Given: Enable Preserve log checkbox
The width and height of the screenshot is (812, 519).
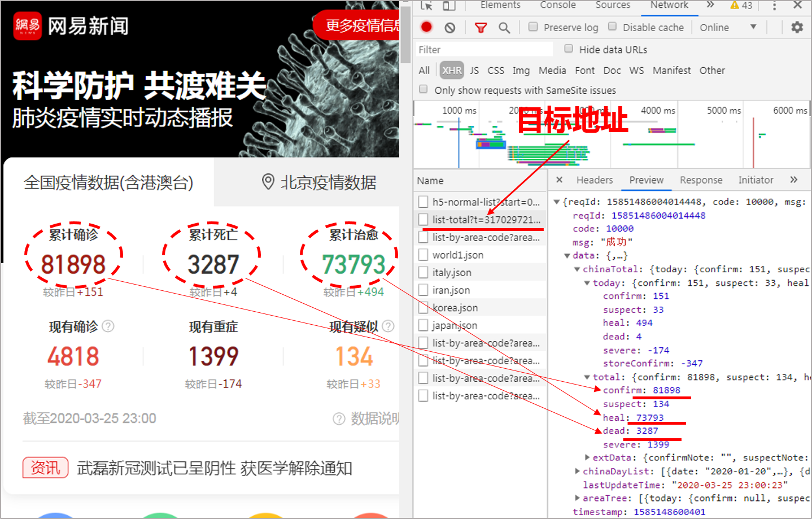Looking at the screenshot, I should coord(533,27).
